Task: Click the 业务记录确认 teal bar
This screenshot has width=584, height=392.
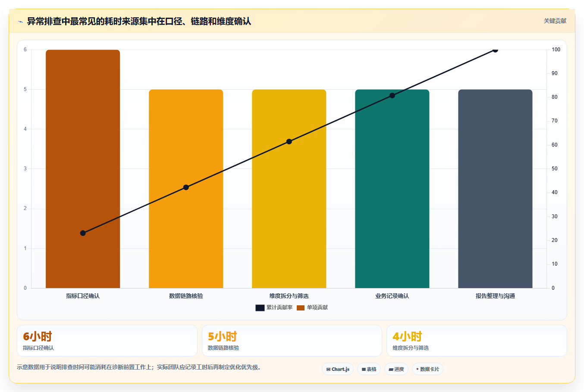Action: pos(392,188)
